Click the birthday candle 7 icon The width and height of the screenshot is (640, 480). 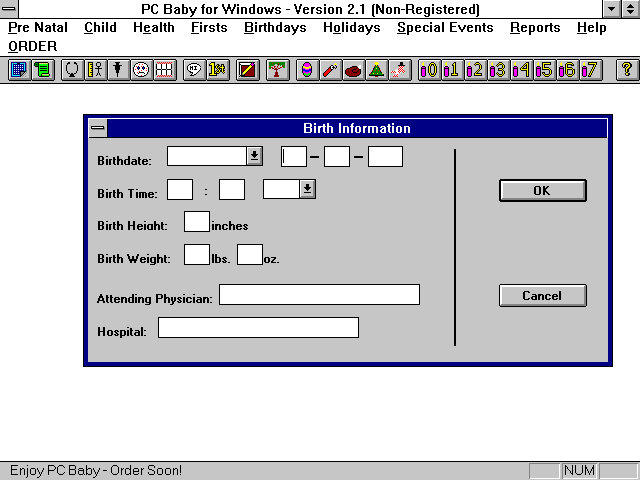pos(590,70)
